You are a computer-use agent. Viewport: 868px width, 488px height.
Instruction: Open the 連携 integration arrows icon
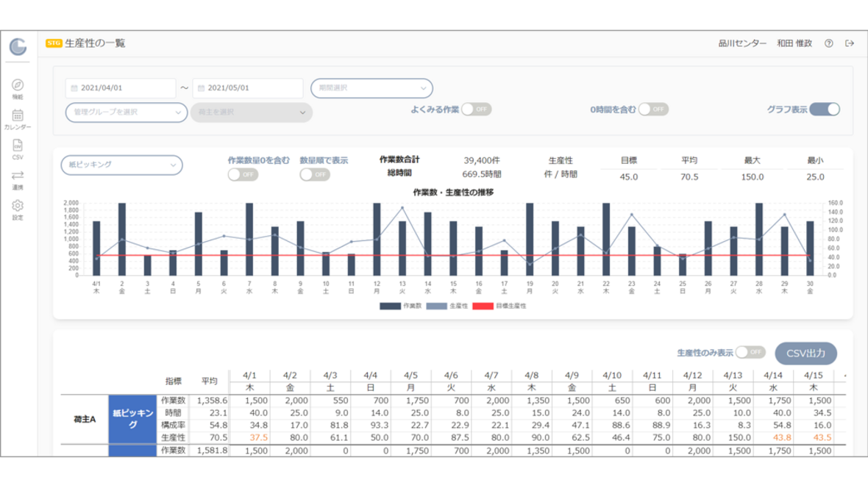[18, 176]
